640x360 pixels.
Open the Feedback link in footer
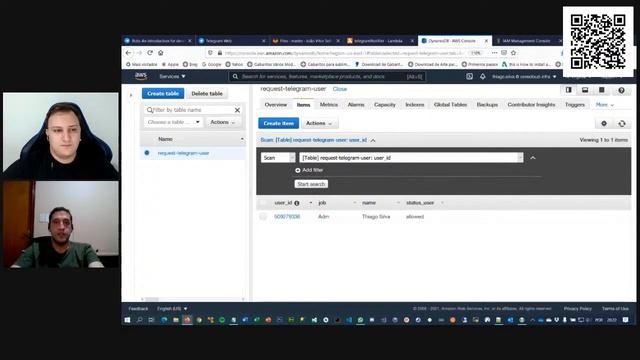pos(138,309)
